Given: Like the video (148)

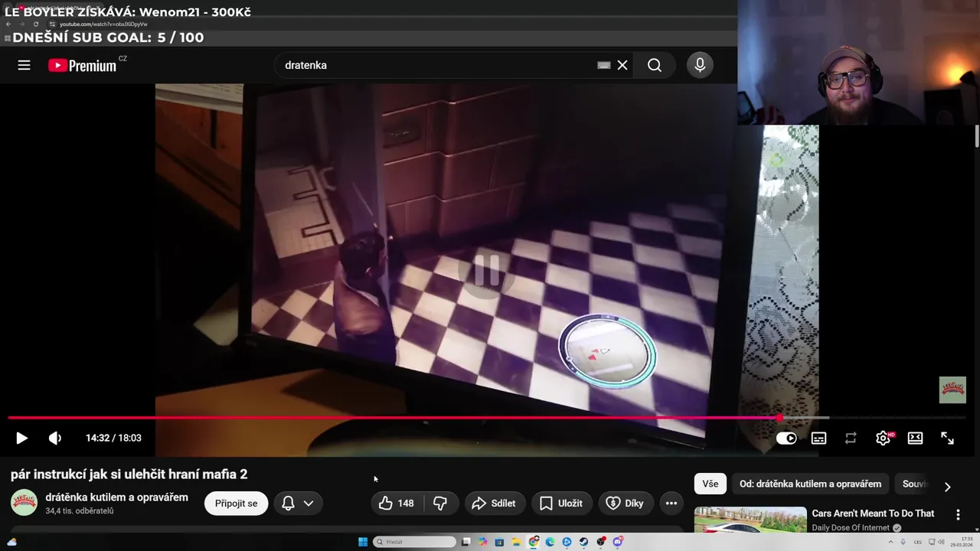Looking at the screenshot, I should click(x=397, y=503).
